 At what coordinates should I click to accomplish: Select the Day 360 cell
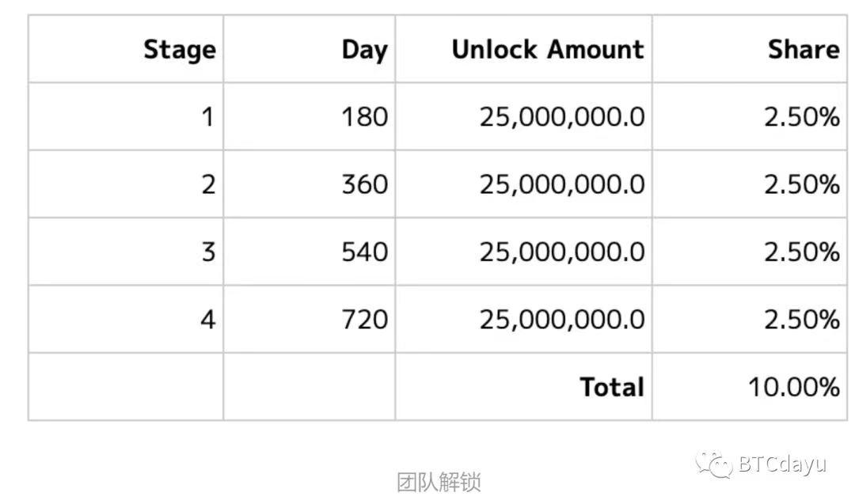point(364,184)
